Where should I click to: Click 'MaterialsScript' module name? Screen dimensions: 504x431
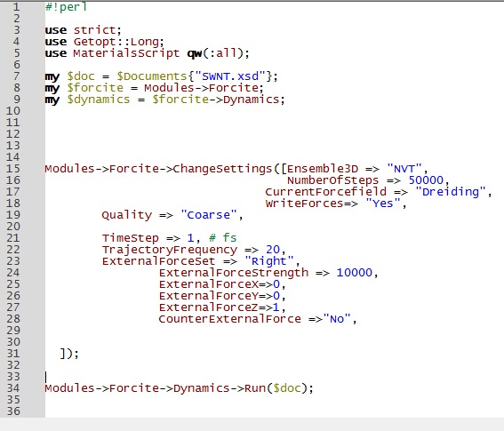(126, 53)
